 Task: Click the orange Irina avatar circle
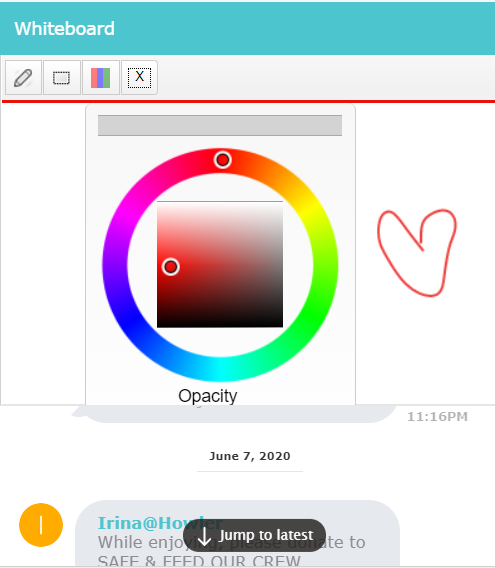[41, 525]
